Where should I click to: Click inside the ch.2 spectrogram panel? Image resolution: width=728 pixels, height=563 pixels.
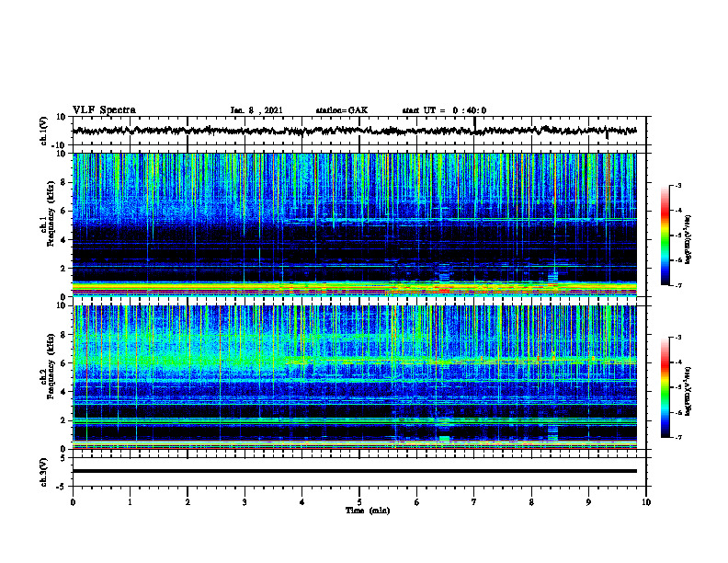point(355,377)
